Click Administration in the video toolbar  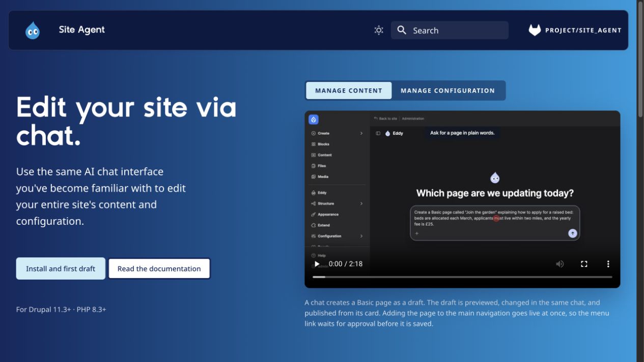[413, 118]
